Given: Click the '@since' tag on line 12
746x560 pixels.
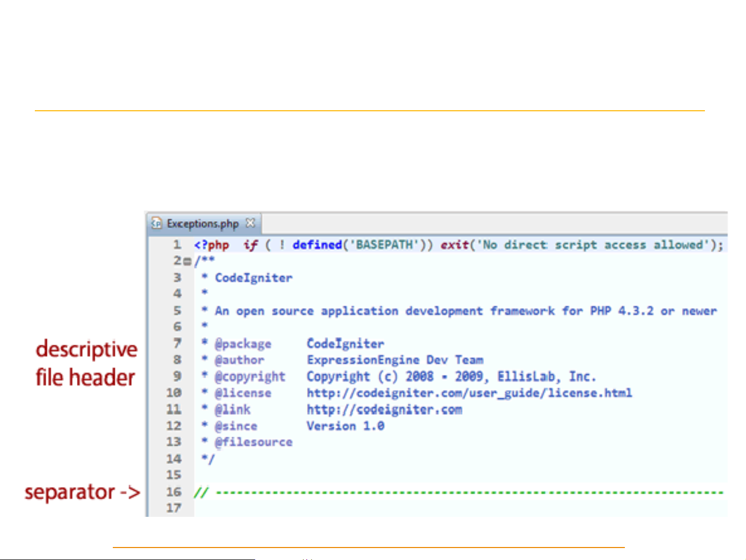Looking at the screenshot, I should tap(236, 426).
